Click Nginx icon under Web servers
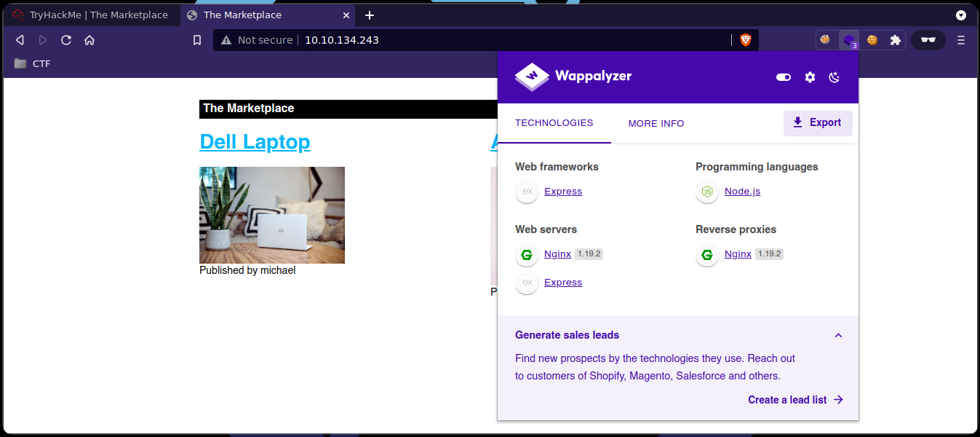Screen dimensions: 980x437 coord(527,255)
